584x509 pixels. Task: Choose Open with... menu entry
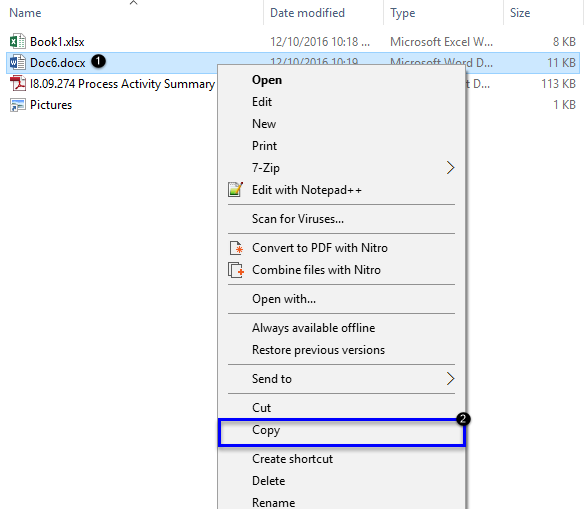(341, 299)
